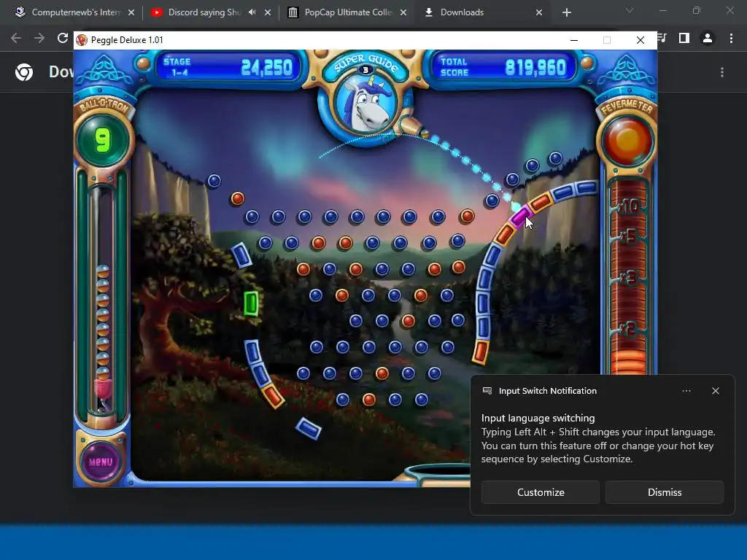The image size is (747, 560).
Task: Click the Ball-O-Tron ball counter showing 9
Action: coord(102,140)
